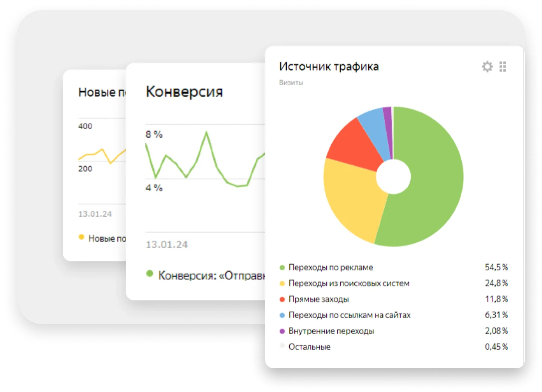Click the yellow new users line chart
This screenshot has height=392, width=542.
[x=102, y=155]
